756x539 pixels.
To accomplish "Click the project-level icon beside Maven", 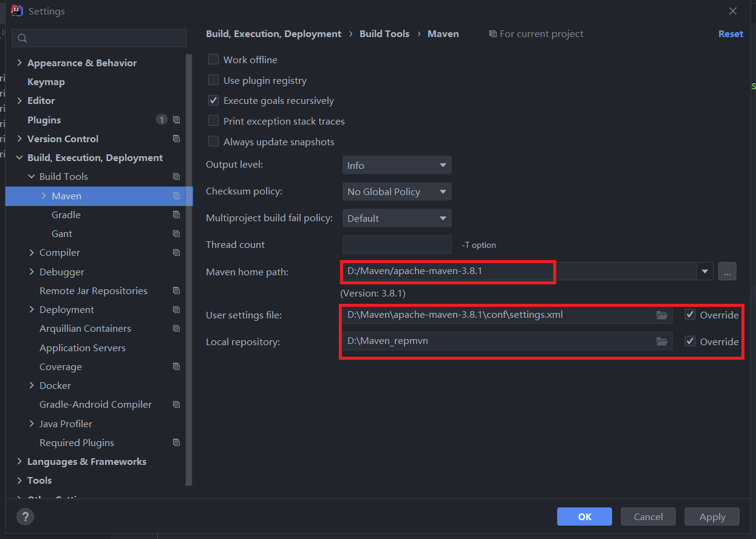I will pyautogui.click(x=176, y=196).
